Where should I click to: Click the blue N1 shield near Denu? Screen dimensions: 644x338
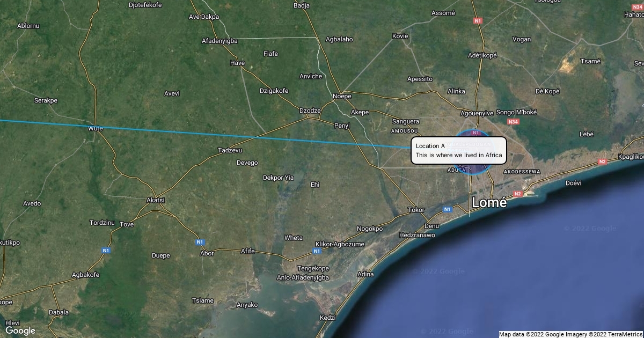tap(447, 209)
